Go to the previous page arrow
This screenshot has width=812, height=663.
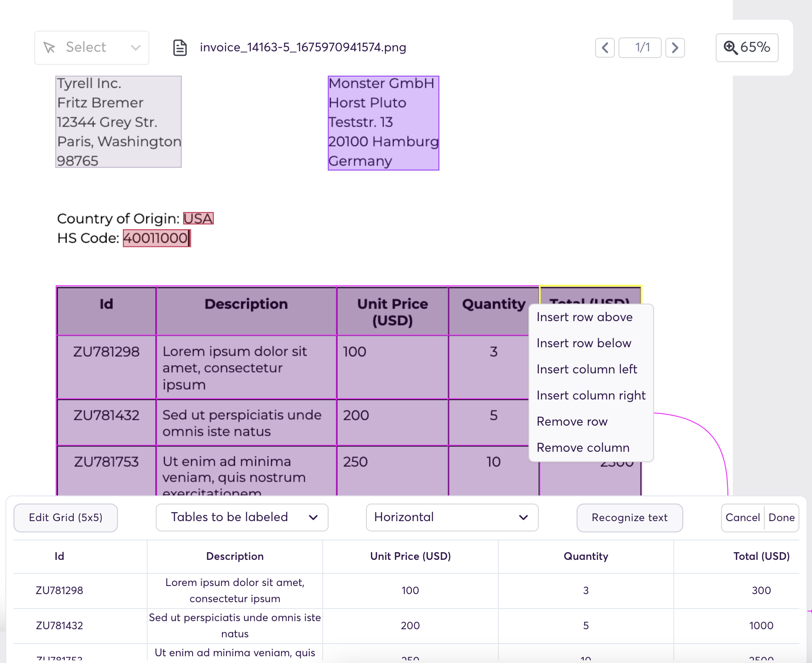click(x=605, y=48)
